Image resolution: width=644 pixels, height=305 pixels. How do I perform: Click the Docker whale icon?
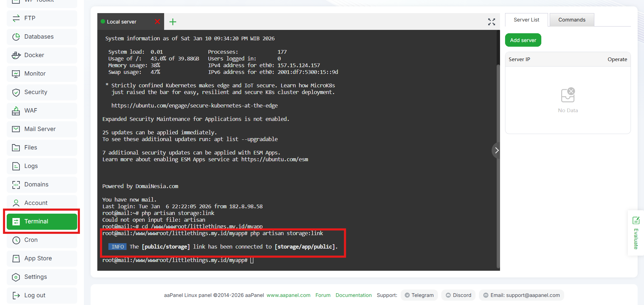(16, 55)
